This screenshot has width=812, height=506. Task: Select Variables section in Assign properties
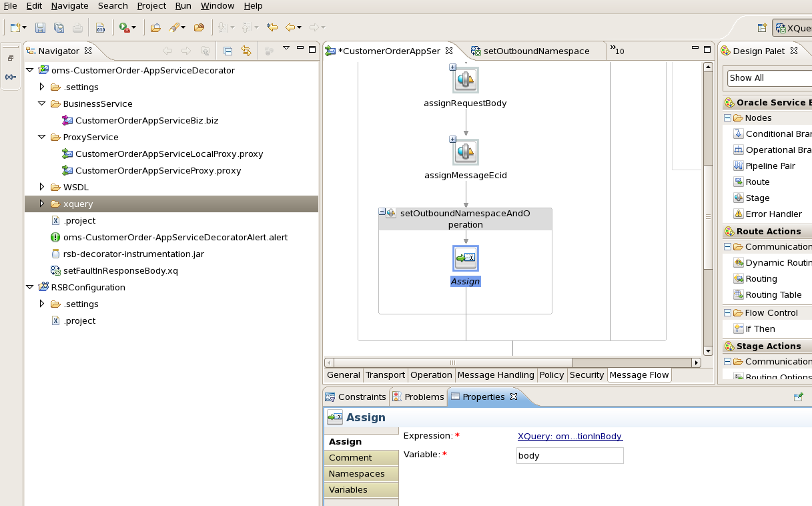click(361, 489)
